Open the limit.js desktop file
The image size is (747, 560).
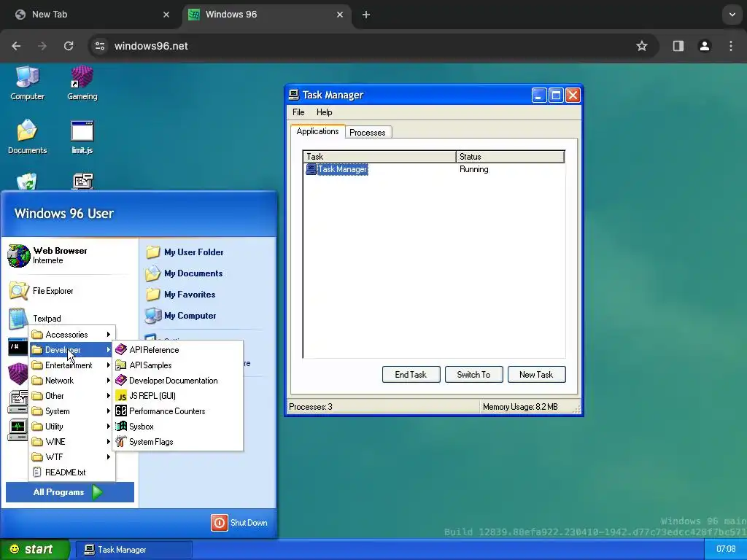pyautogui.click(x=82, y=137)
